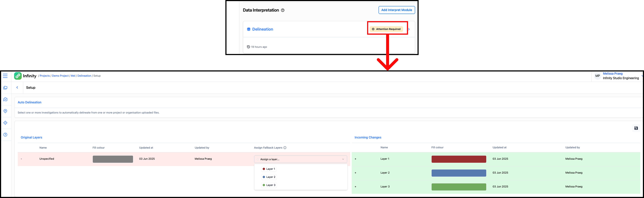This screenshot has width=644, height=198.
Task: Go to Projects in the breadcrumb
Action: tap(45, 76)
